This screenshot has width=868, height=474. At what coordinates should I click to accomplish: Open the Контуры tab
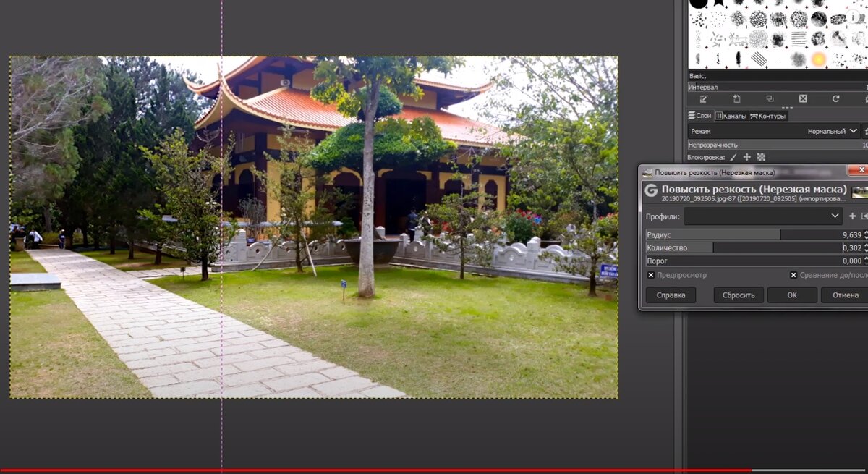tap(768, 116)
